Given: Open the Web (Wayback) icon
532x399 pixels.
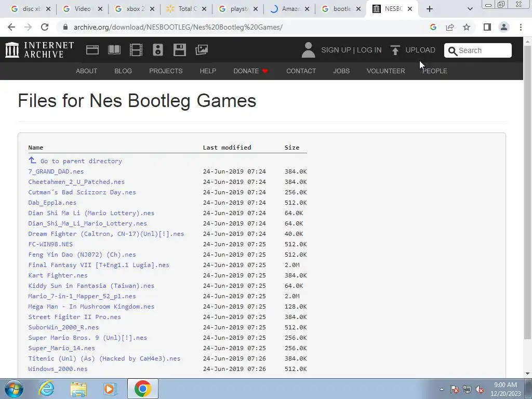Looking at the screenshot, I should point(92,50).
